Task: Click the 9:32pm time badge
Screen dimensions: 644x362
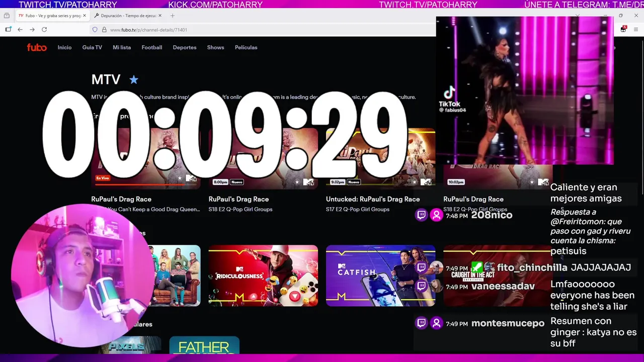Action: (x=338, y=182)
